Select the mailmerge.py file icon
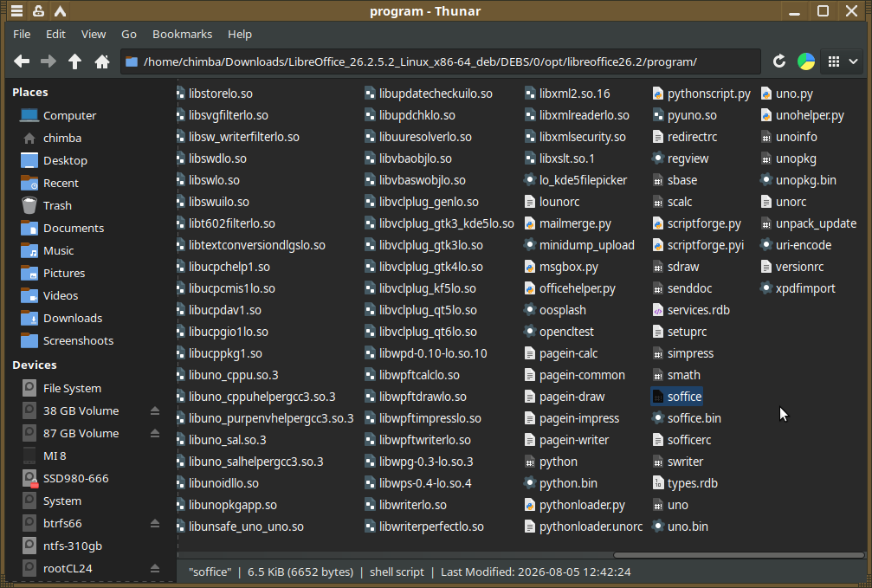 530,223
